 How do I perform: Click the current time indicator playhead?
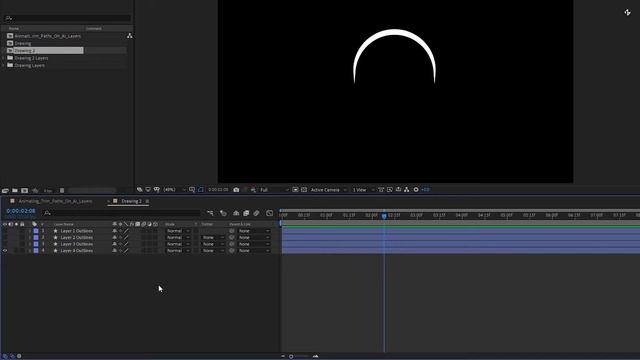tap(384, 216)
